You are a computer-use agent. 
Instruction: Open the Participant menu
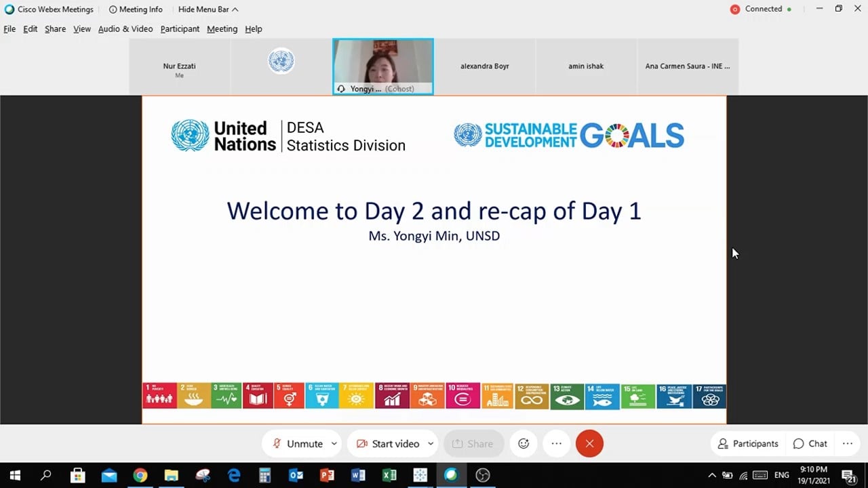tap(180, 29)
